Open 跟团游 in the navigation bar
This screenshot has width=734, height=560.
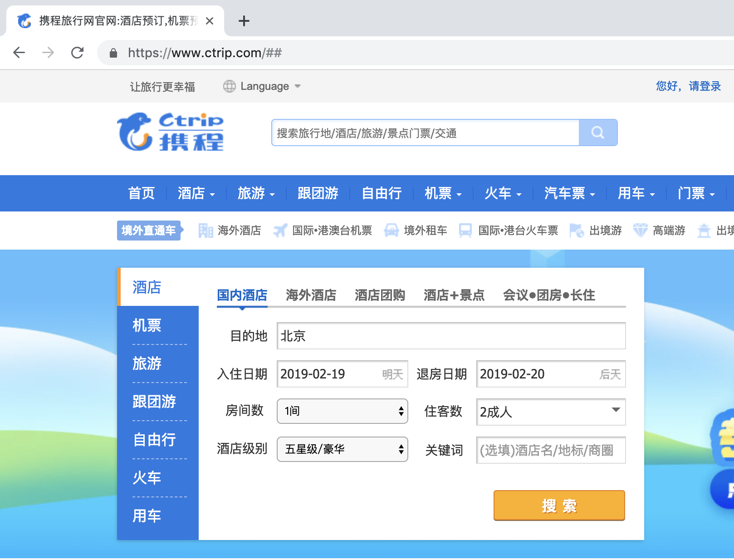coord(318,193)
